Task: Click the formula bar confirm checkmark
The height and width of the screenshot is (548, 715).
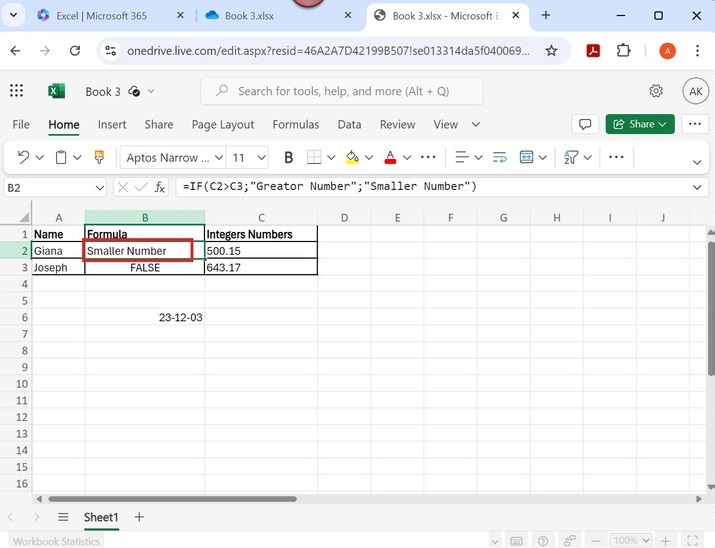Action: click(x=141, y=187)
